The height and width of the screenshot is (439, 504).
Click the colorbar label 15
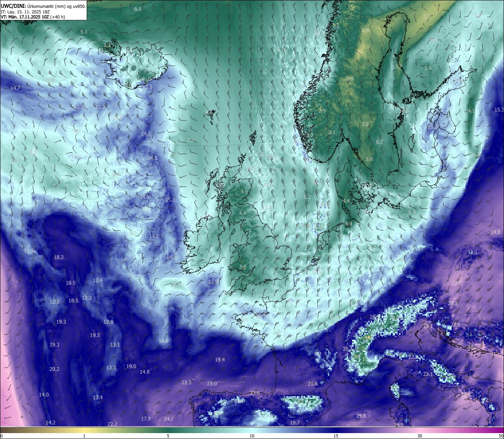336,435
